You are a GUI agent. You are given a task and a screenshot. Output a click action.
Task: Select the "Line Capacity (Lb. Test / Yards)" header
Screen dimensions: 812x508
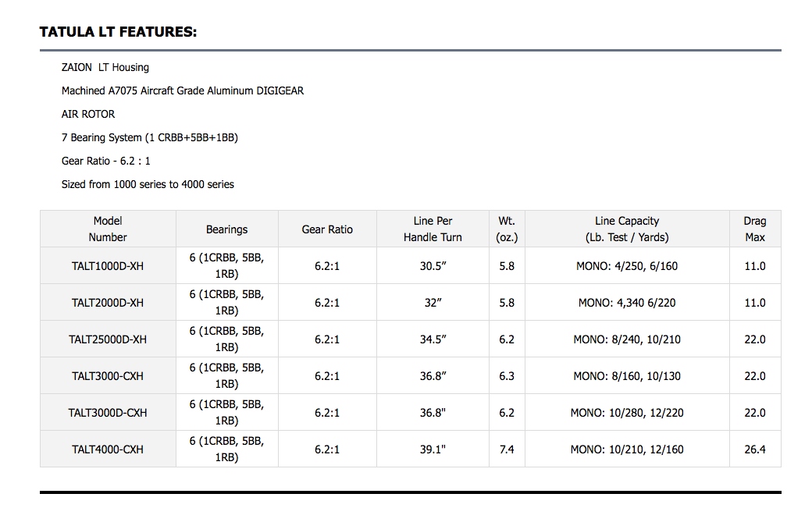click(627, 229)
